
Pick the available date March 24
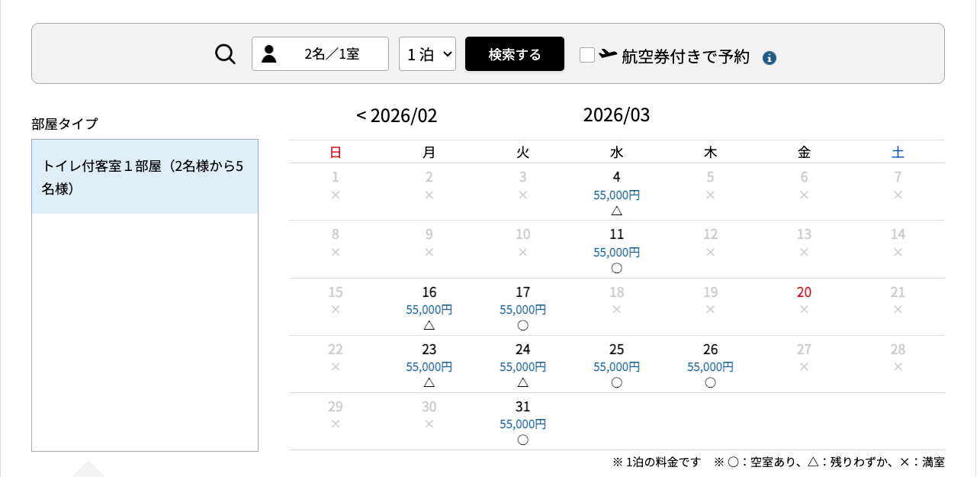point(522,366)
